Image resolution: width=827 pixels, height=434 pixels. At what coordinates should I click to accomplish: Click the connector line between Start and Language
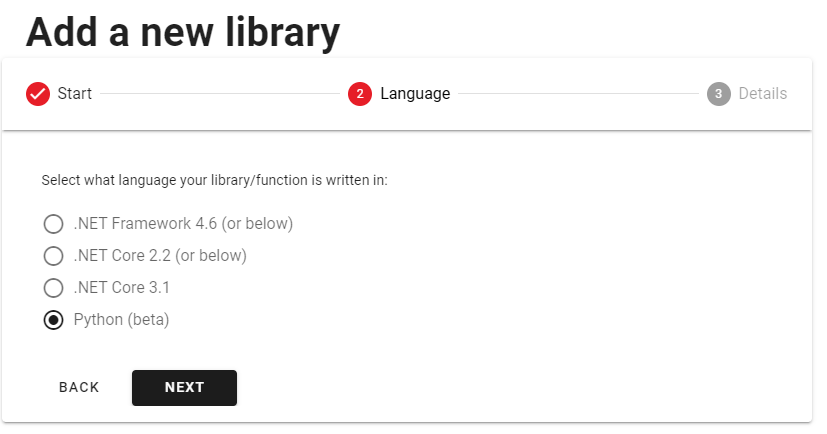click(x=220, y=94)
